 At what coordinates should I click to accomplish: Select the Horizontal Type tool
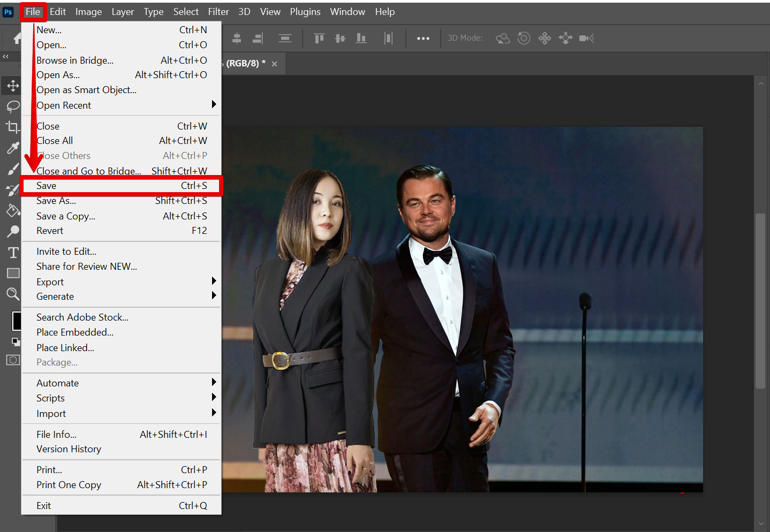(x=13, y=253)
